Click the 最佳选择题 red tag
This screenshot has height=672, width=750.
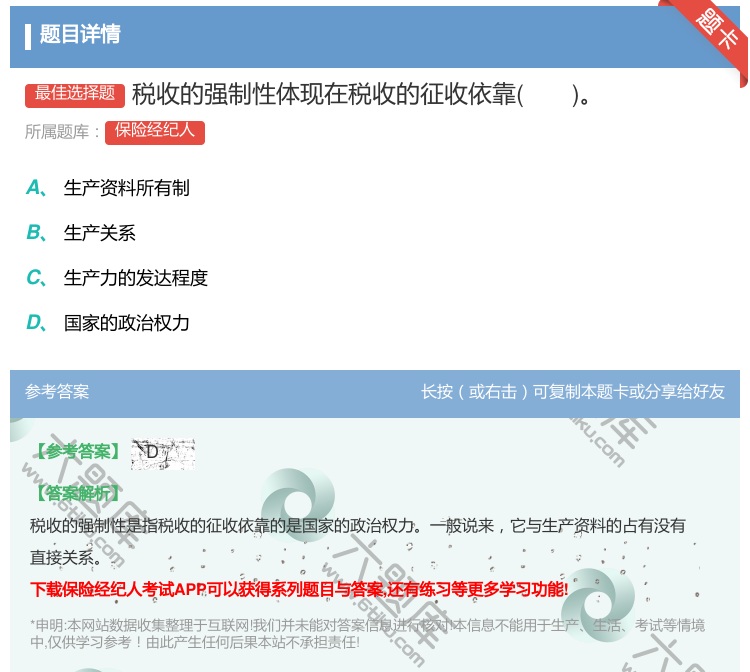(75, 94)
